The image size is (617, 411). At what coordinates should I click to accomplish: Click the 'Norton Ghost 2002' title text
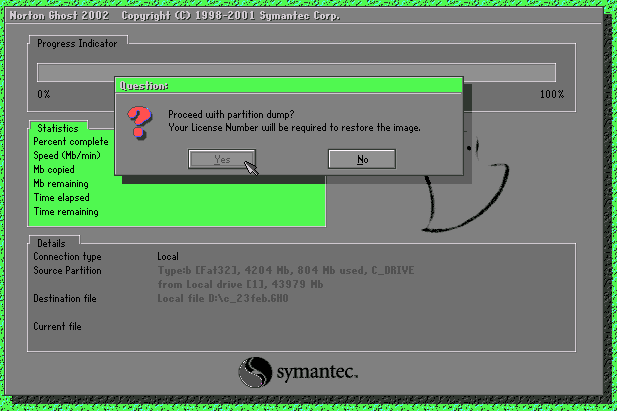(59, 16)
